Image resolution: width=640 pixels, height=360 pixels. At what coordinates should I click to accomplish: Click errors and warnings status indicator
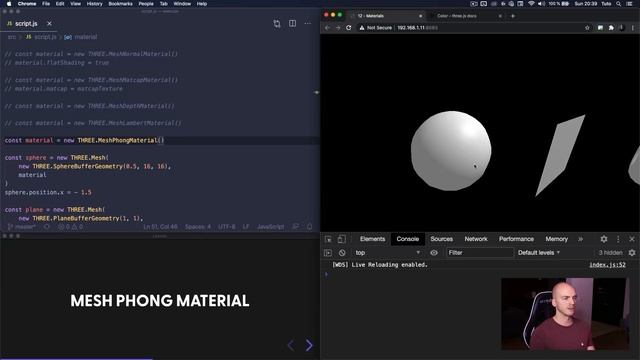(70, 227)
